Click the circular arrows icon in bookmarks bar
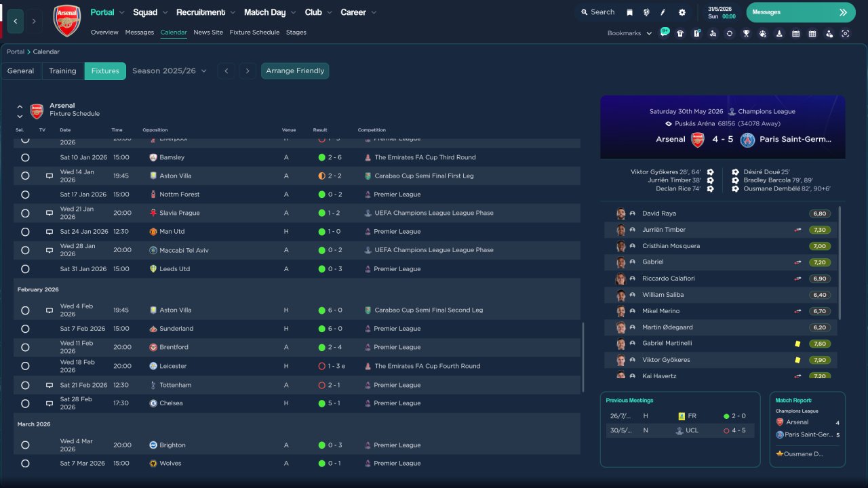The image size is (868, 488). click(x=729, y=33)
